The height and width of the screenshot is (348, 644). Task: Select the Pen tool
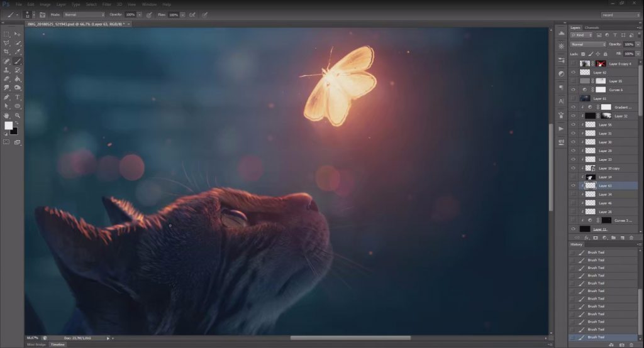[x=6, y=97]
